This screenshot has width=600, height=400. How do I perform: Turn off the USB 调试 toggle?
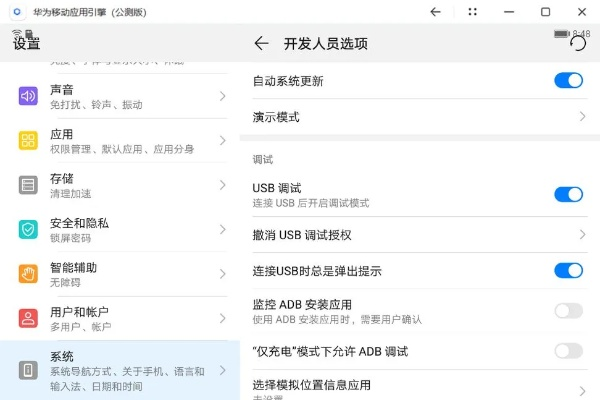pos(568,194)
